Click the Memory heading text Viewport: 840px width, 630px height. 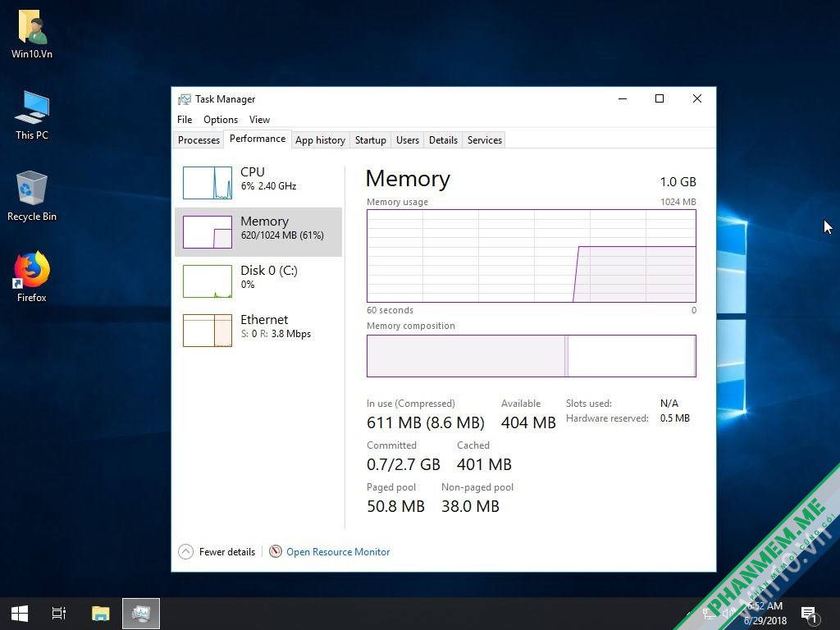[408, 179]
